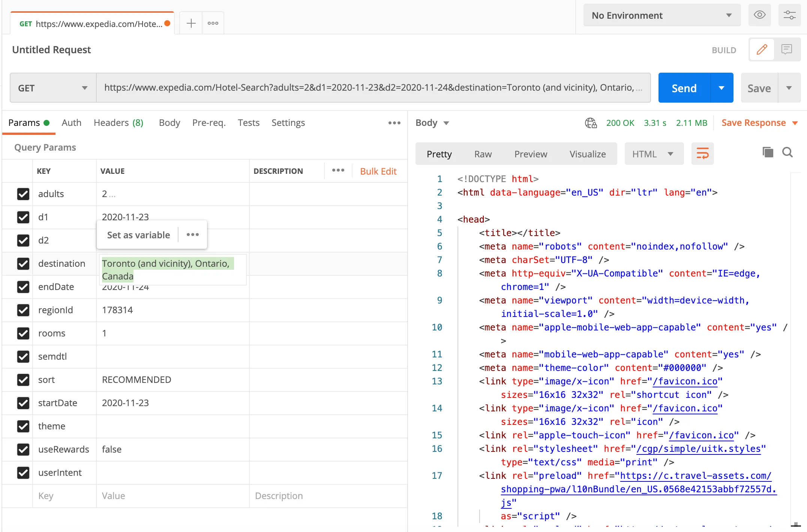The width and height of the screenshot is (807, 532).
Task: Click the /cgp/simple/uitk.styles link
Action: (x=699, y=448)
